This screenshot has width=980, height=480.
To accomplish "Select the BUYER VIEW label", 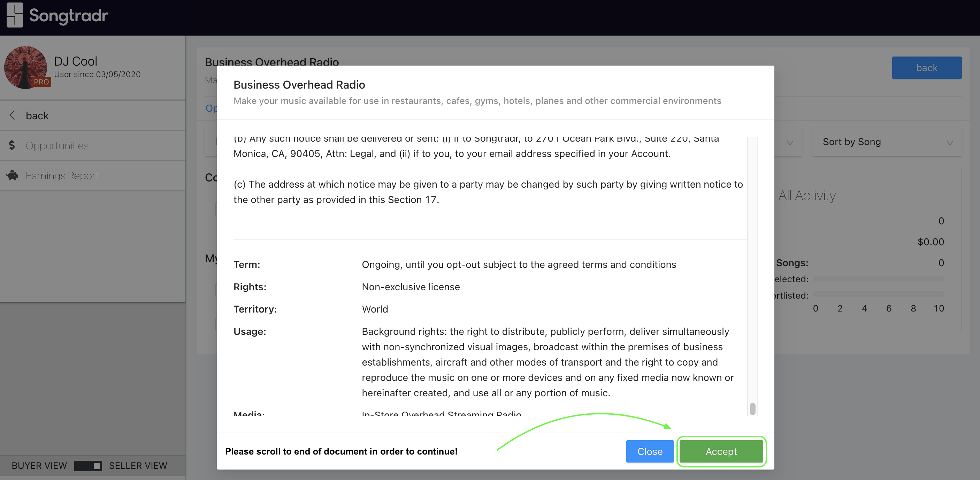I will coord(39,466).
